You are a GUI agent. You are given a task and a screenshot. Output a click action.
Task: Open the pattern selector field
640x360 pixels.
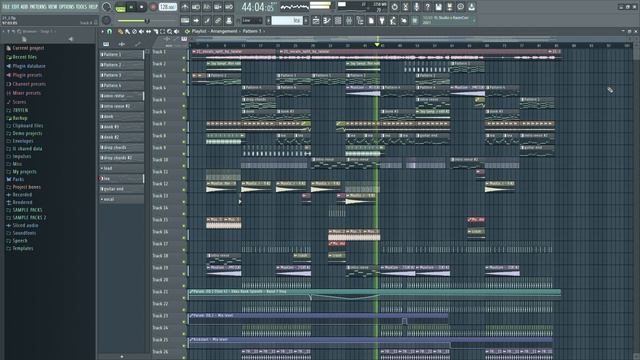pos(287,20)
